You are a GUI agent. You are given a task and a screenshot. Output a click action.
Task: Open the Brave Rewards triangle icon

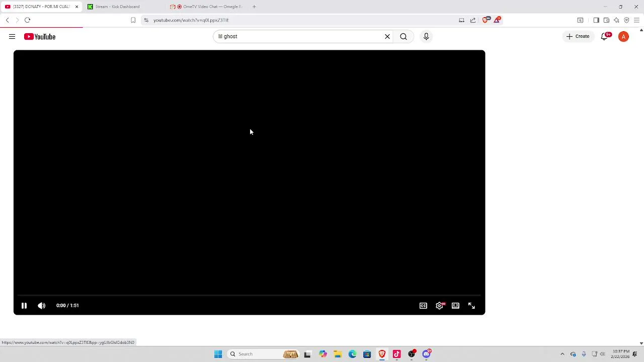(497, 20)
